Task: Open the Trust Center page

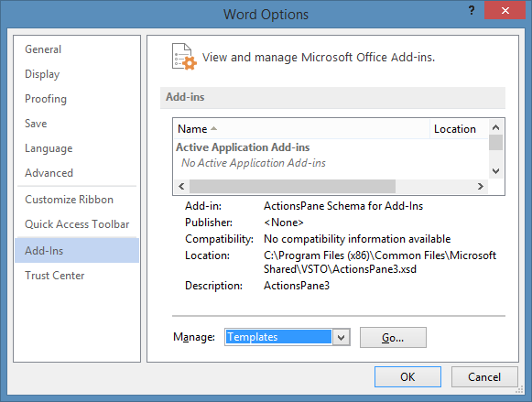Action: (x=77, y=276)
